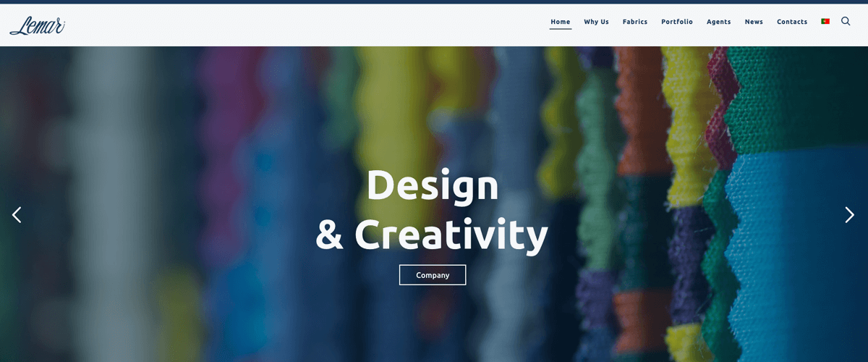Open the search magnifier icon

pyautogui.click(x=846, y=22)
